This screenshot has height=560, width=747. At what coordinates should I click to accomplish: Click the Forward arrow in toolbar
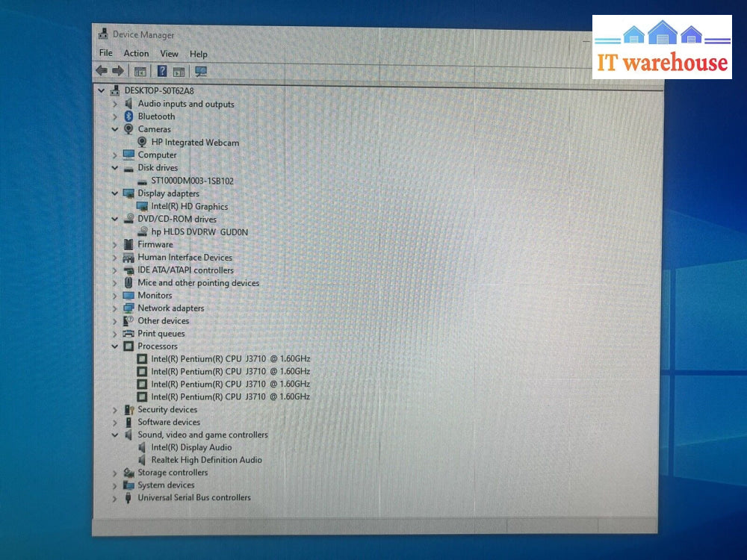[118, 71]
